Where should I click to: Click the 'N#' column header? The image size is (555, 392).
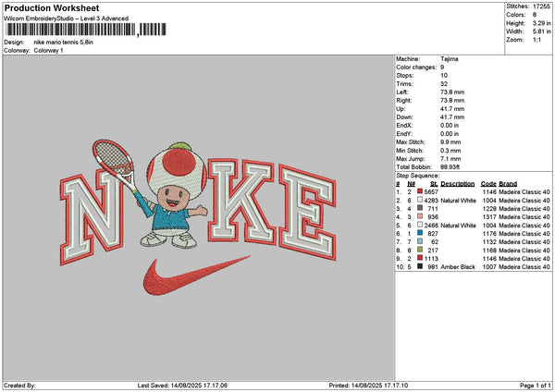coord(411,184)
